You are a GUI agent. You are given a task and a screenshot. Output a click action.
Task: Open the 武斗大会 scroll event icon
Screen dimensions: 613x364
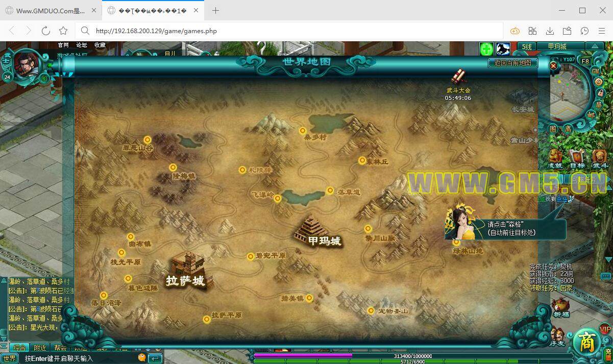(458, 76)
